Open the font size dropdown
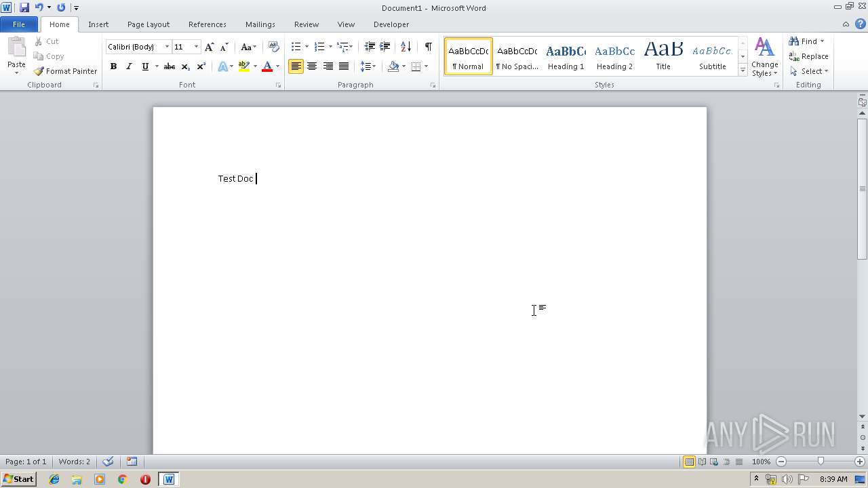This screenshot has height=488, width=868. [x=197, y=47]
